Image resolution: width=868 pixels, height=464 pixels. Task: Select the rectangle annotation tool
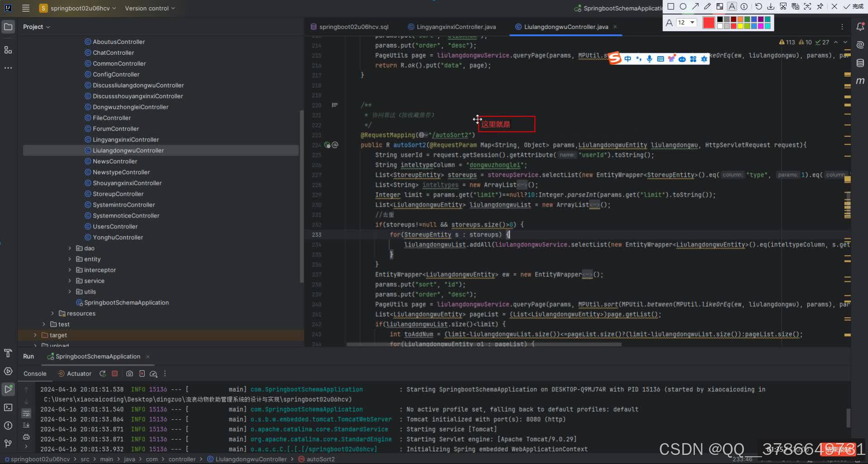(x=671, y=6)
